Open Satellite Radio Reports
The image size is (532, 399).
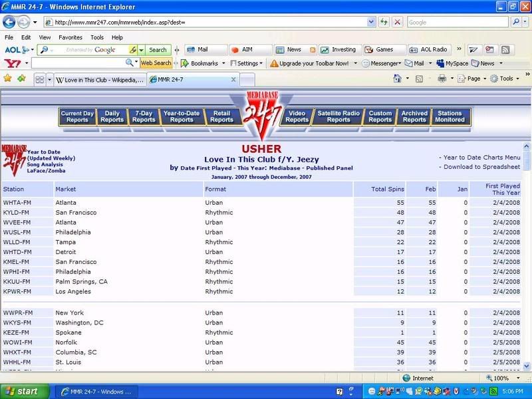tap(338, 117)
